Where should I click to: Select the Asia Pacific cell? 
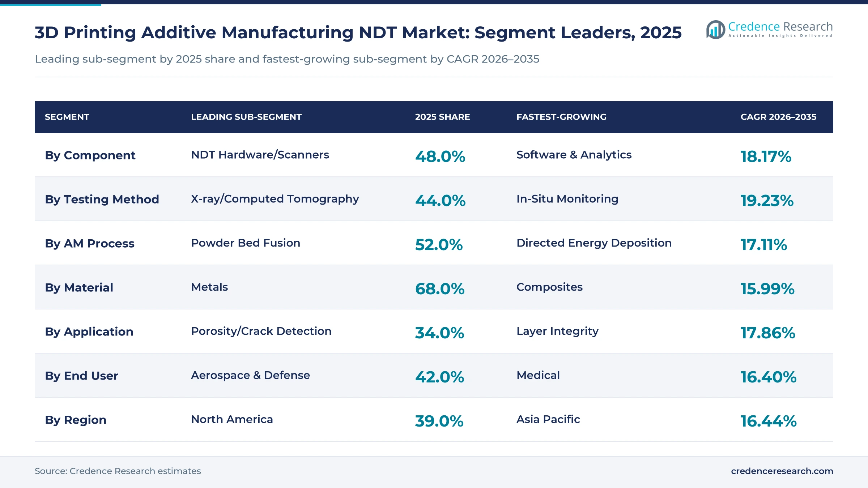548,419
